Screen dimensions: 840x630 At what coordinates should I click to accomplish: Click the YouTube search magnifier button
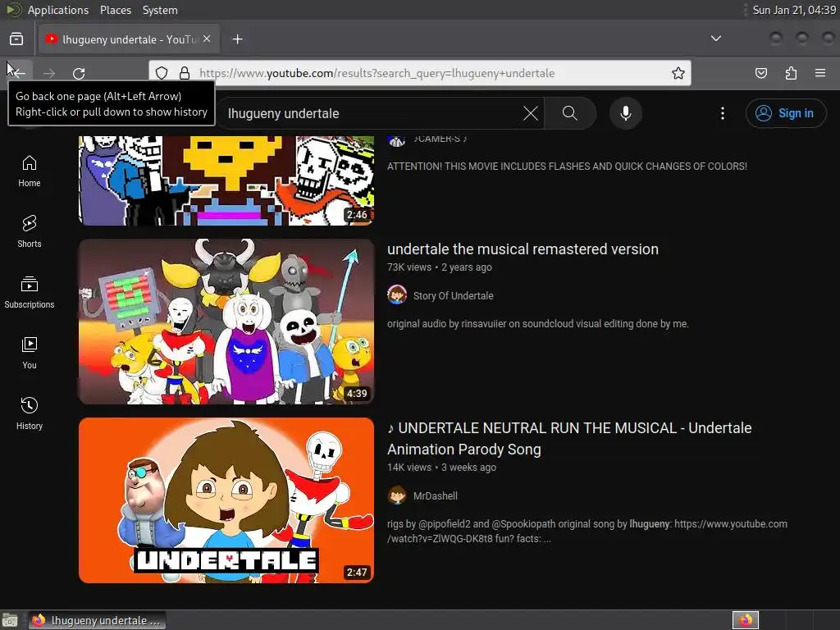point(570,113)
